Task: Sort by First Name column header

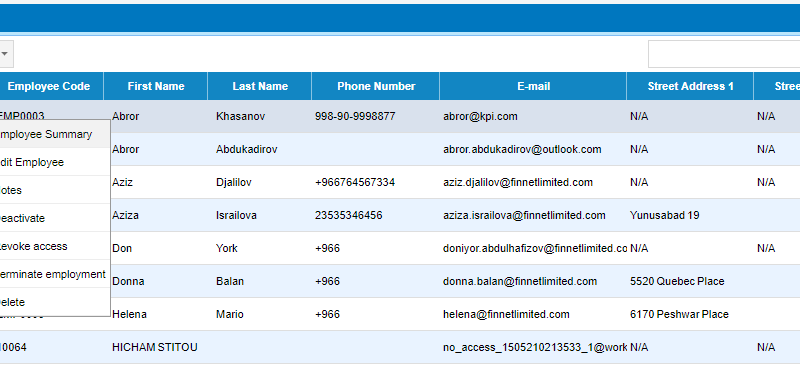Action: point(156,86)
